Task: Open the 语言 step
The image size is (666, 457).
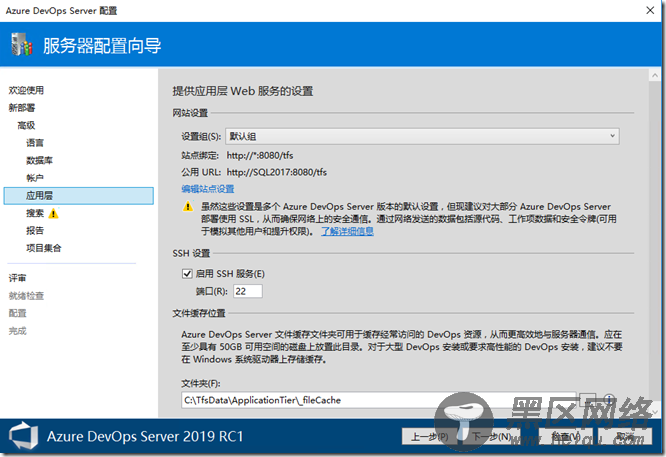Action: pos(35,143)
